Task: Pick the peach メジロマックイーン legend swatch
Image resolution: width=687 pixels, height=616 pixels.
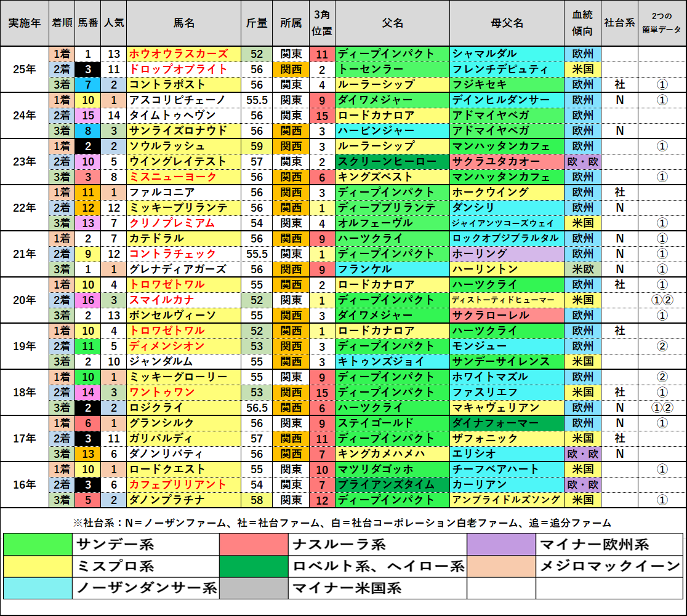Action: [x=502, y=567]
